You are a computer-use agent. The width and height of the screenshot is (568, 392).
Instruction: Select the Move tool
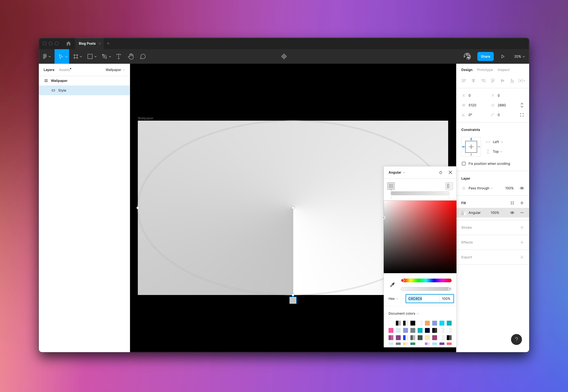pos(61,56)
